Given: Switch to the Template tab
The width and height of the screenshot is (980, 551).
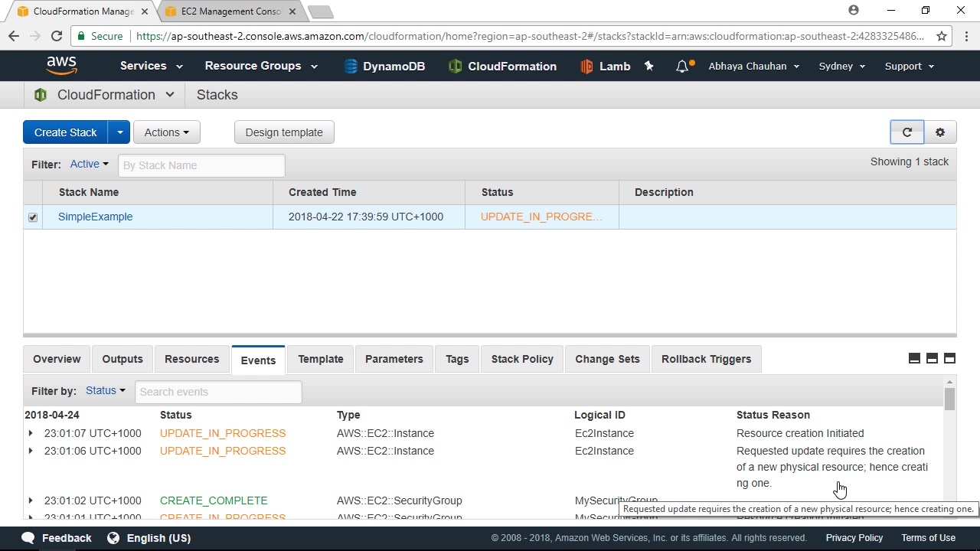Looking at the screenshot, I should coord(321,359).
